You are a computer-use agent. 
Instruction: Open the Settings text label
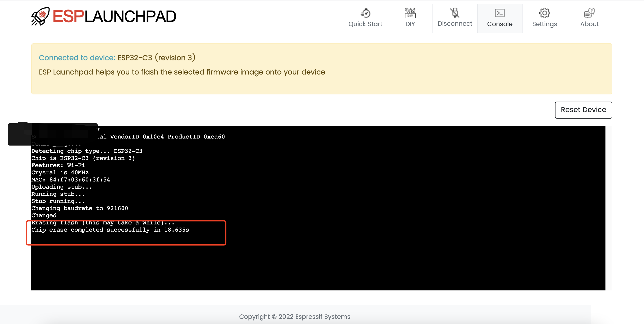pyautogui.click(x=544, y=24)
